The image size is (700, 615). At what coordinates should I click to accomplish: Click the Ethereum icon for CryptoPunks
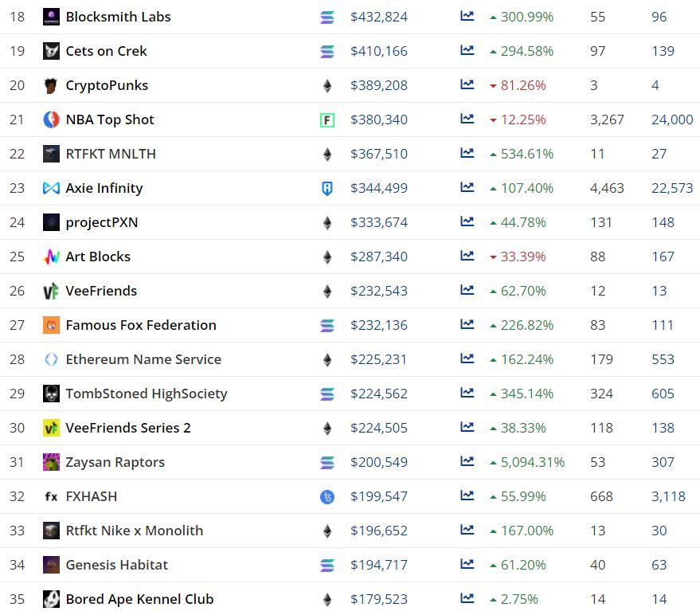pos(327,86)
